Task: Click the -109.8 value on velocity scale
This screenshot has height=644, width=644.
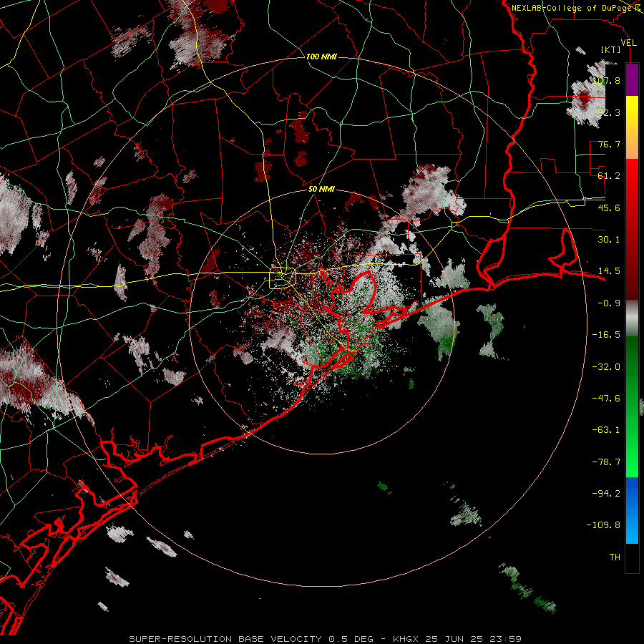Action: (x=603, y=525)
